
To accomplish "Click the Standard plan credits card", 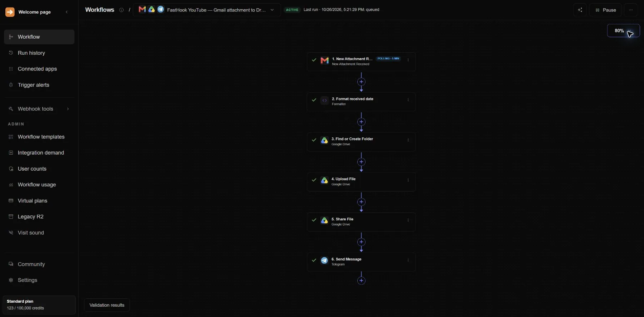I will click(x=39, y=305).
